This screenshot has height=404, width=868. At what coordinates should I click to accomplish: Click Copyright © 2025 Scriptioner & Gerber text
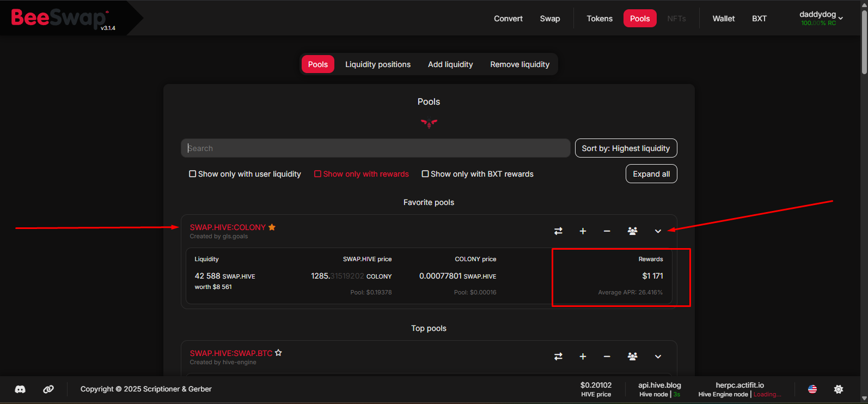pyautogui.click(x=146, y=389)
